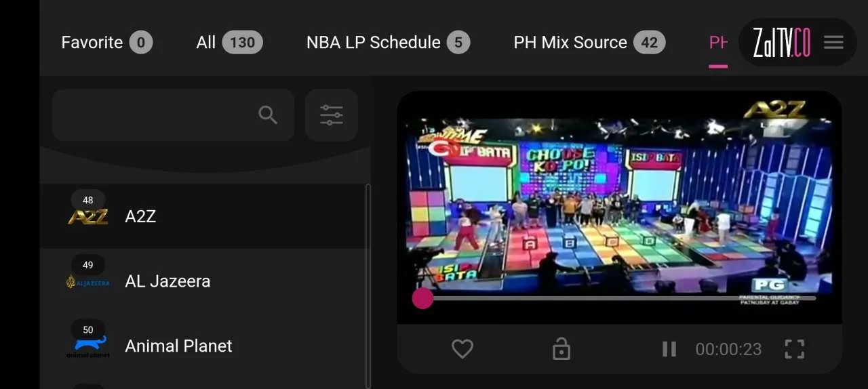Select the Animal Planet channel
Viewport: 868px width, 389px height.
(x=203, y=346)
